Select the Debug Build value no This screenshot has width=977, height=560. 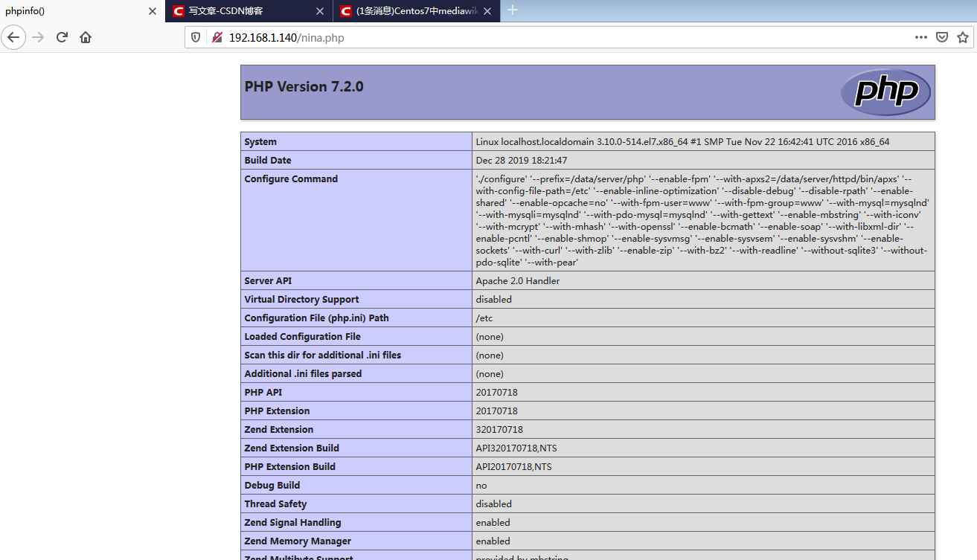(482, 486)
